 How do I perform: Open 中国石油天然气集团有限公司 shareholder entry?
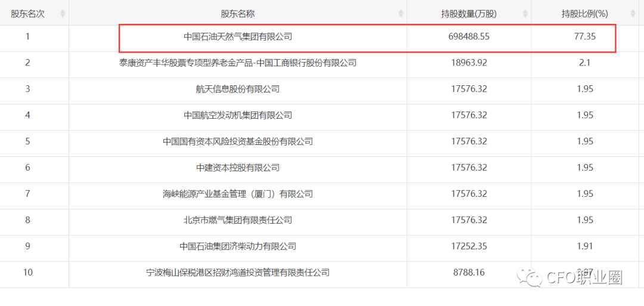coord(237,36)
